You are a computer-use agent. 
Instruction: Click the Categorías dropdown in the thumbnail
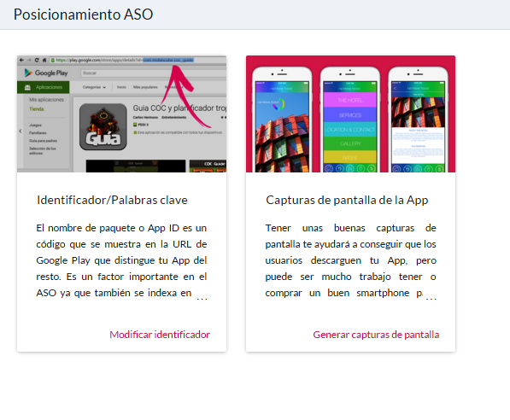94,87
